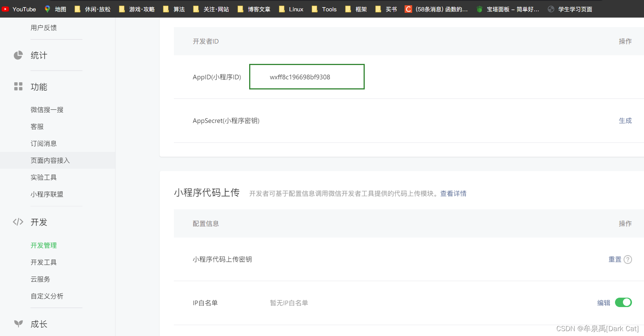Open the YouTube bookmark

19,9
